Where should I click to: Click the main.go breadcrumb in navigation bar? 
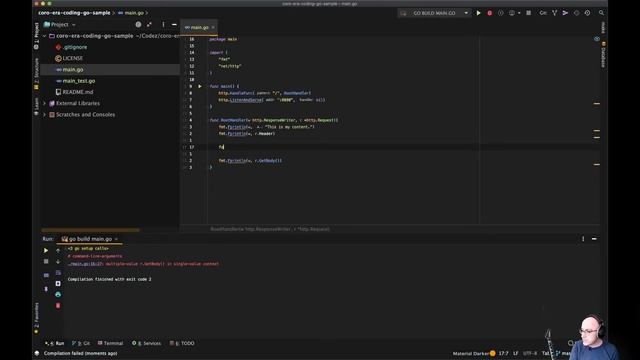tap(131, 13)
